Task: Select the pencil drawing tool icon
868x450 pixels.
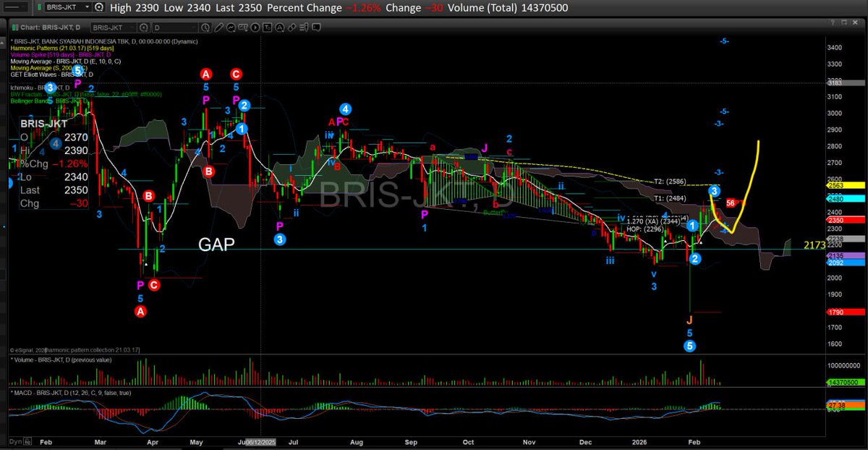Action: pyautogui.click(x=218, y=27)
